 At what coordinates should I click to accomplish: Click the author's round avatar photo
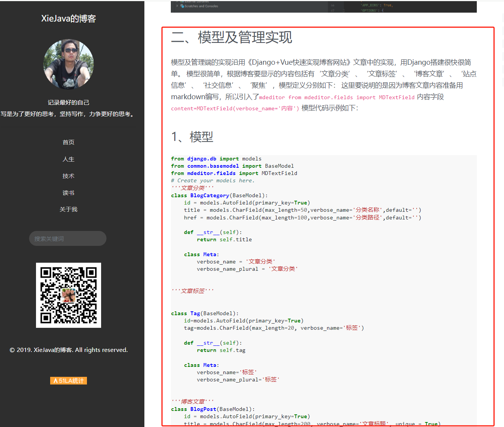[x=69, y=64]
